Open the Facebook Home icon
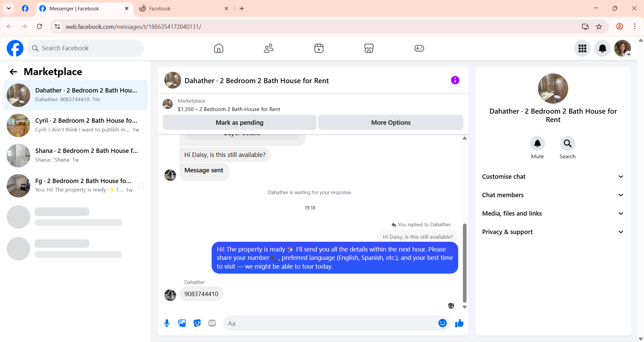 218,48
